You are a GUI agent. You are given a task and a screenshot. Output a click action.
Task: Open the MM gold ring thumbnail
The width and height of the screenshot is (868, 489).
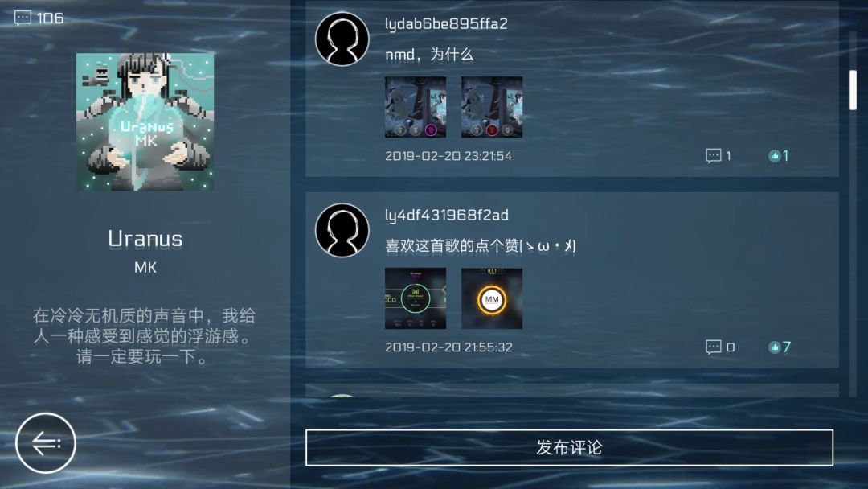(492, 298)
